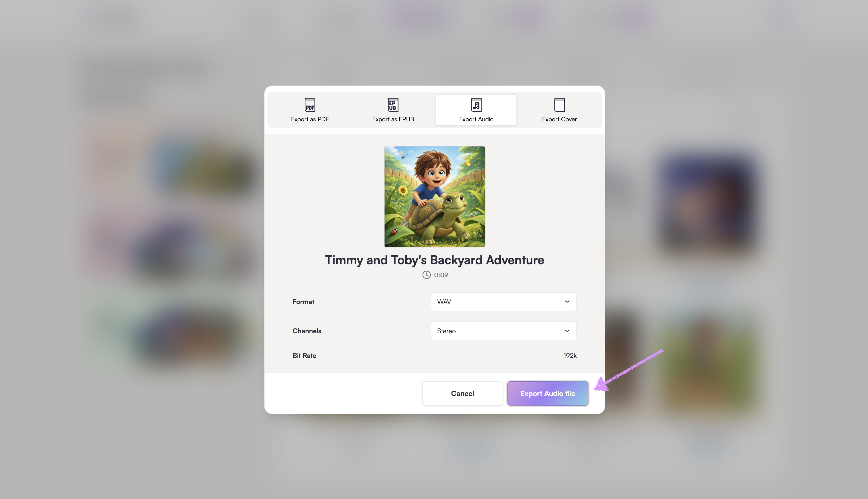This screenshot has width=868, height=499.
Task: Select the Export Audio tab label
Action: click(476, 119)
